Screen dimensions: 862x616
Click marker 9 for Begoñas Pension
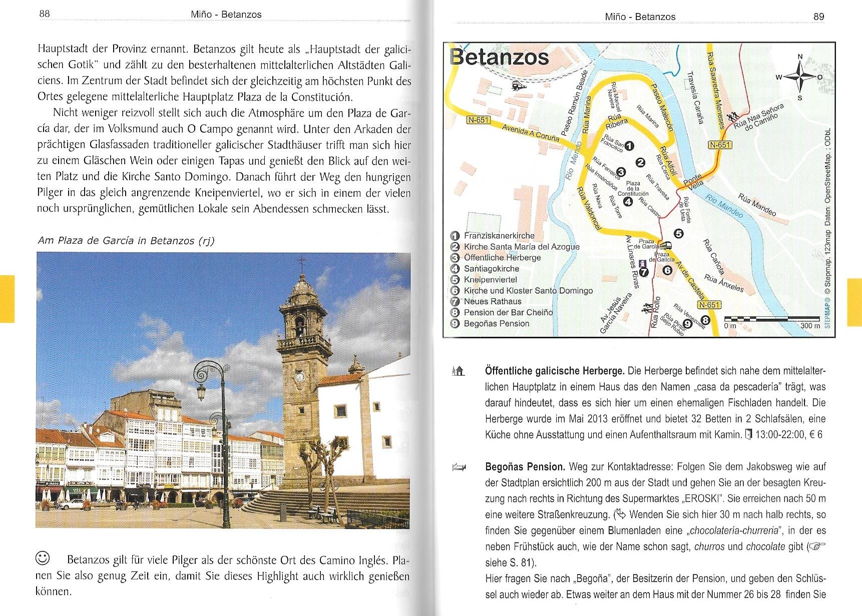click(x=688, y=324)
